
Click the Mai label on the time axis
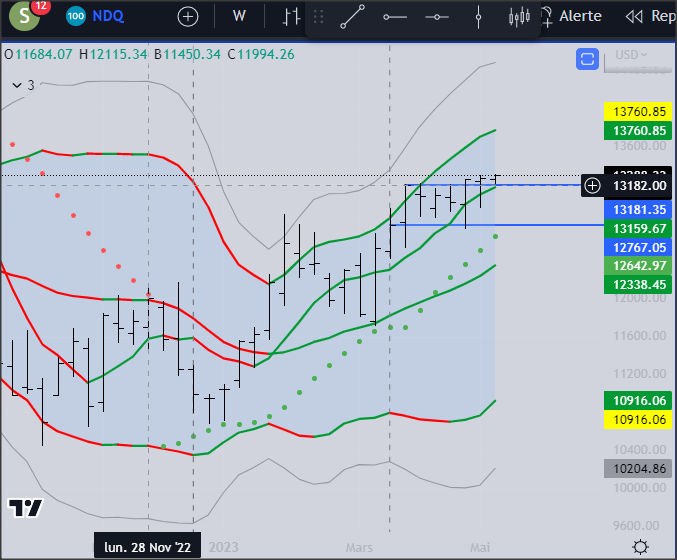[480, 547]
